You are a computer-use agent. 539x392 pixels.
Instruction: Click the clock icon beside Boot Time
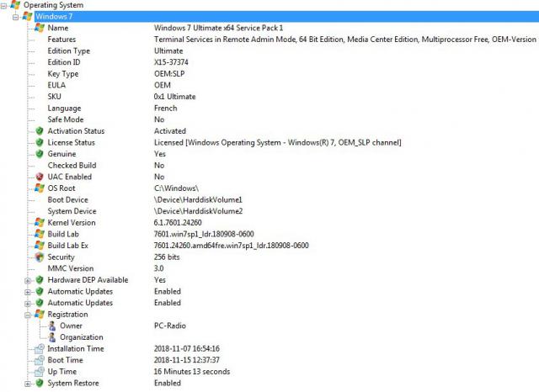tap(40, 360)
